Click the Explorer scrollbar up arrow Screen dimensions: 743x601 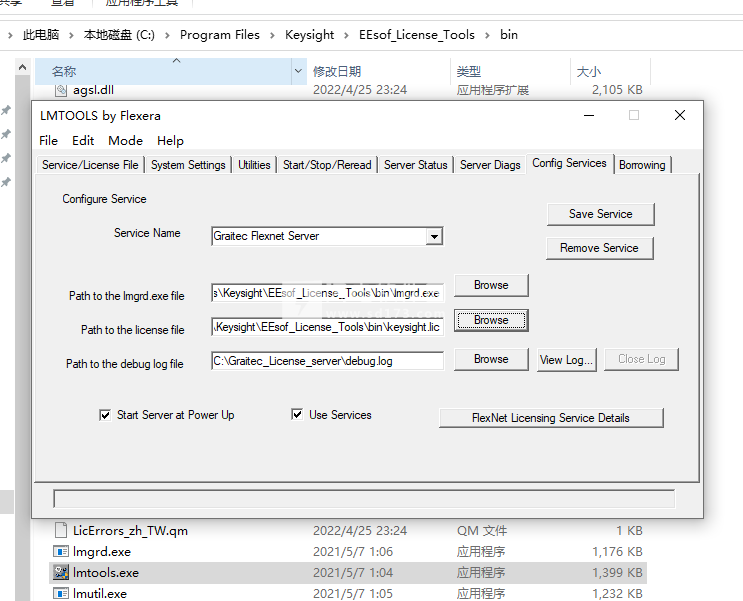(x=22, y=68)
